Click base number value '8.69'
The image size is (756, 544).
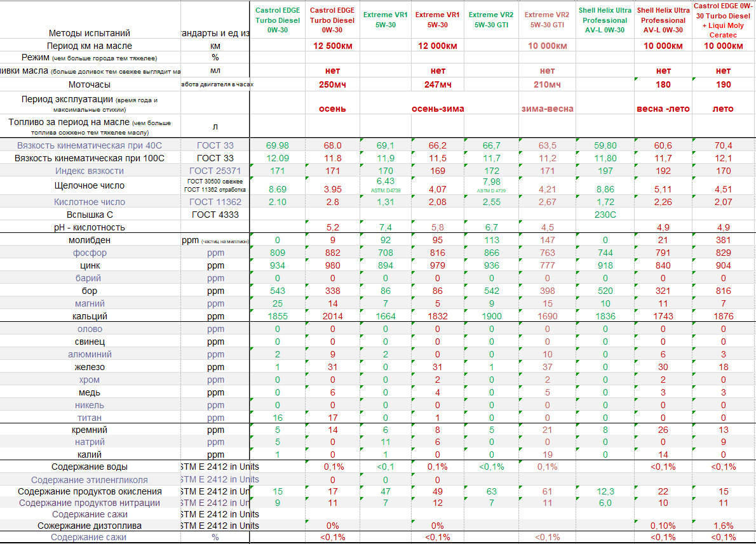click(277, 189)
